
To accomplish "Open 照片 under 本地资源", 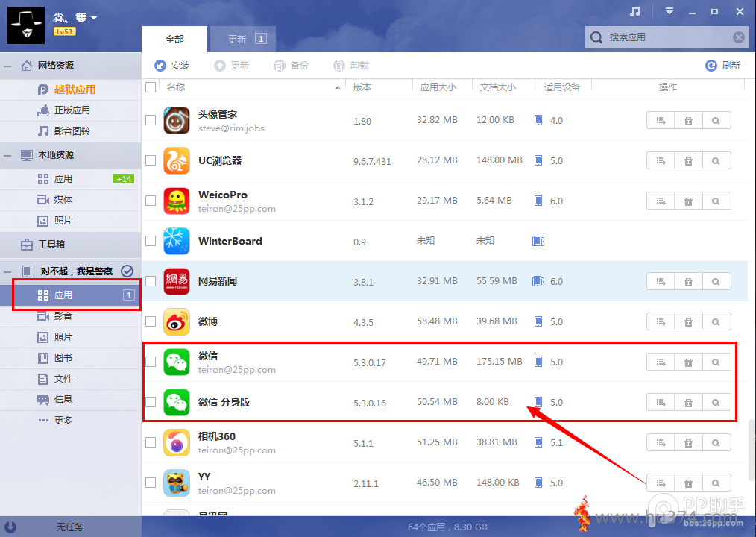I will pos(70,221).
